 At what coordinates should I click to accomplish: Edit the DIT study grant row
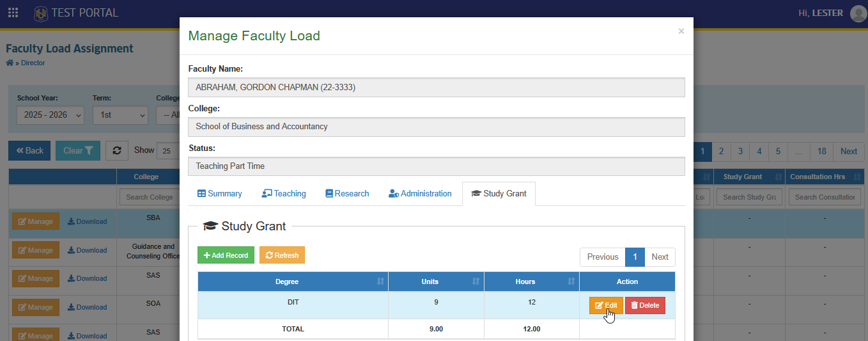point(606,305)
